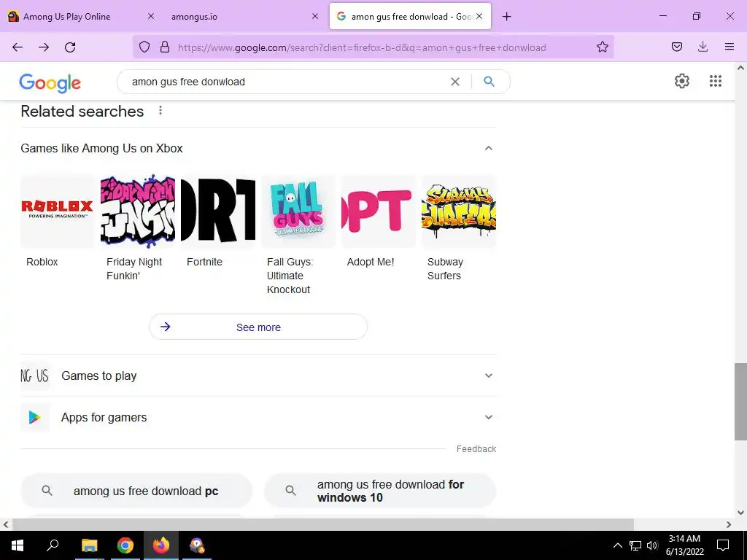Click the See more button

(x=258, y=327)
